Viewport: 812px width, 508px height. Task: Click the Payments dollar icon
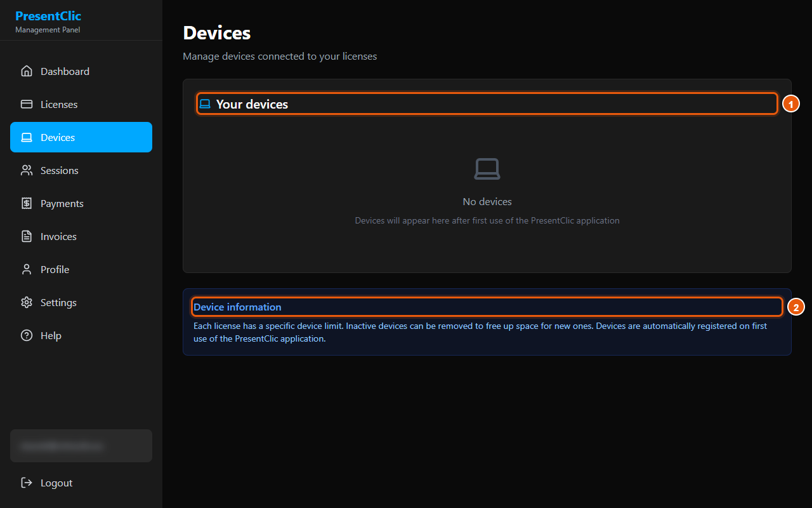27,203
